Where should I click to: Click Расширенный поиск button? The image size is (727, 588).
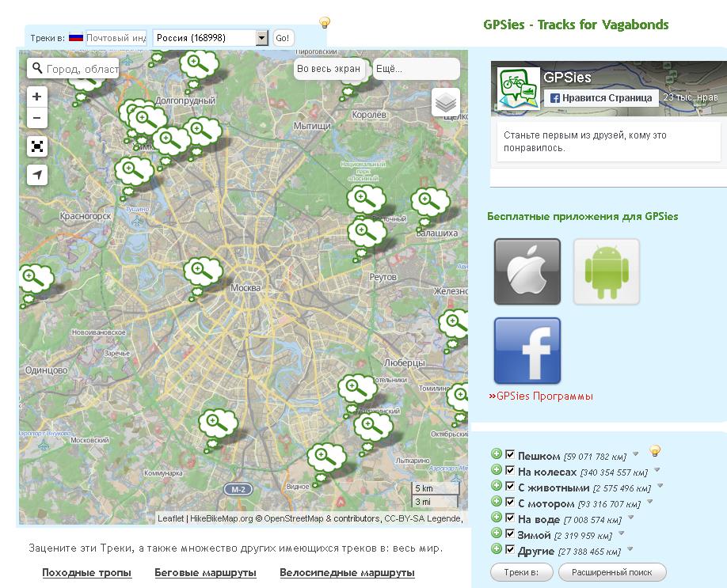(612, 572)
